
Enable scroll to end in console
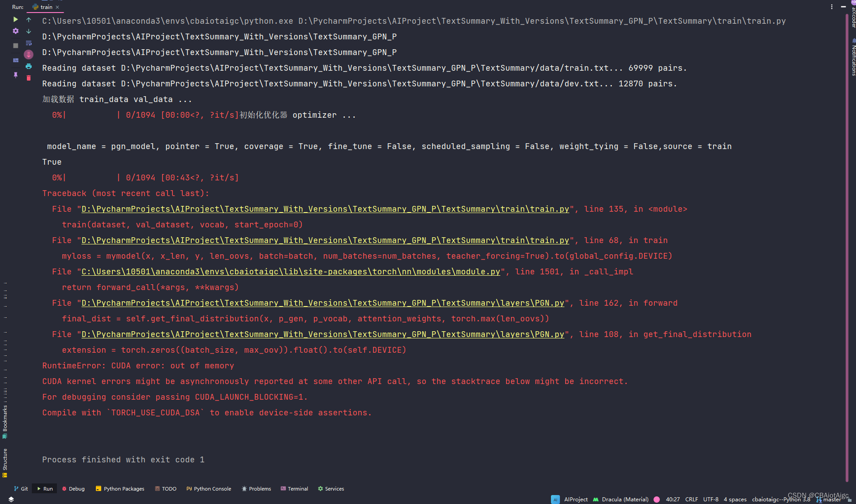coord(29,55)
